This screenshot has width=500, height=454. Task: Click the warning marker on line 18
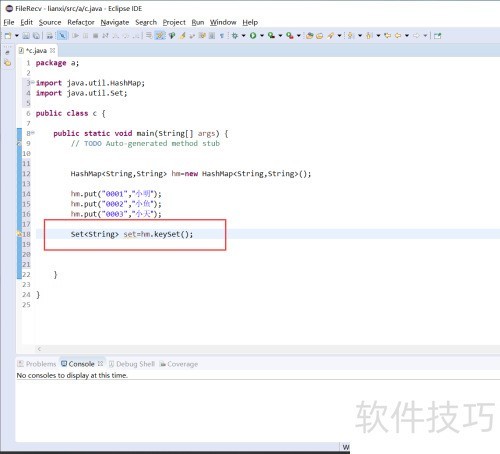coord(19,234)
